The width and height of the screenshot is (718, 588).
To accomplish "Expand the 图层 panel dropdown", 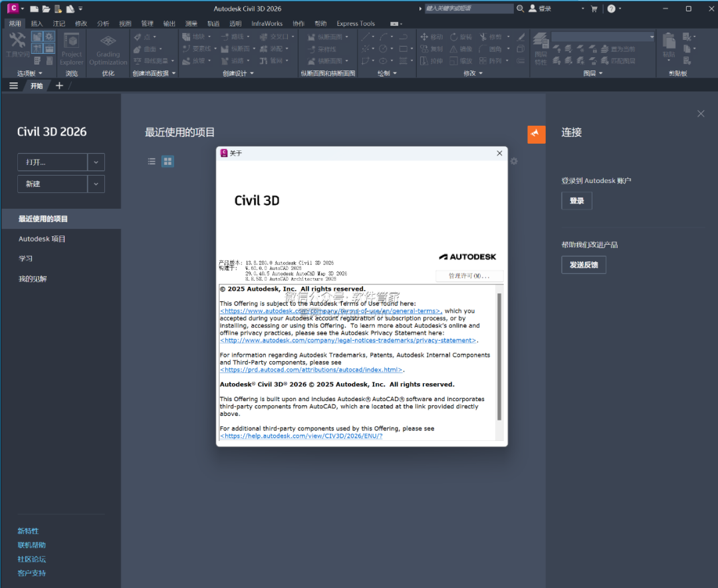I will click(593, 73).
